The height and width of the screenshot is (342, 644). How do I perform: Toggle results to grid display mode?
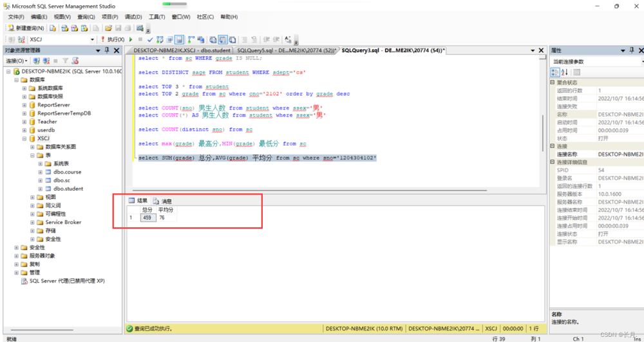222,39
